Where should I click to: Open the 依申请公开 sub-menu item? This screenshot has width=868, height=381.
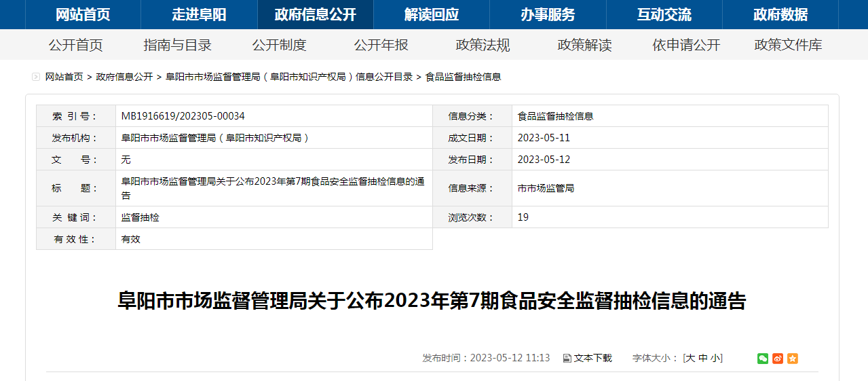coord(686,46)
